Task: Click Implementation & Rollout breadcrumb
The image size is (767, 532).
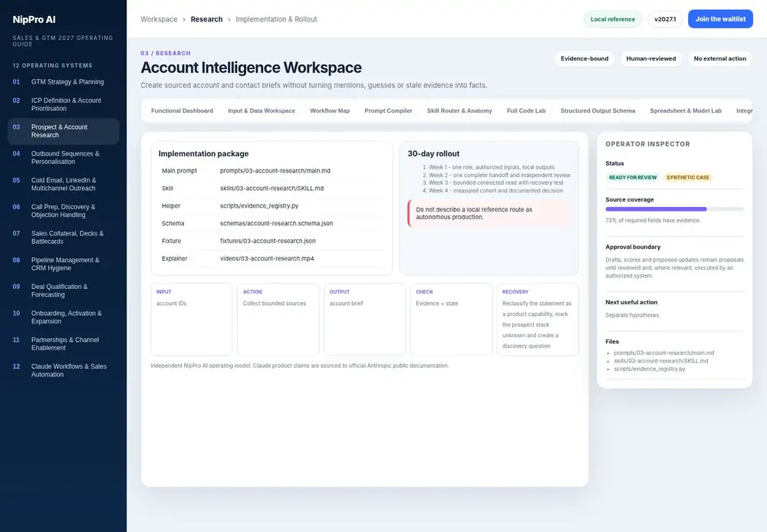Action: point(276,19)
